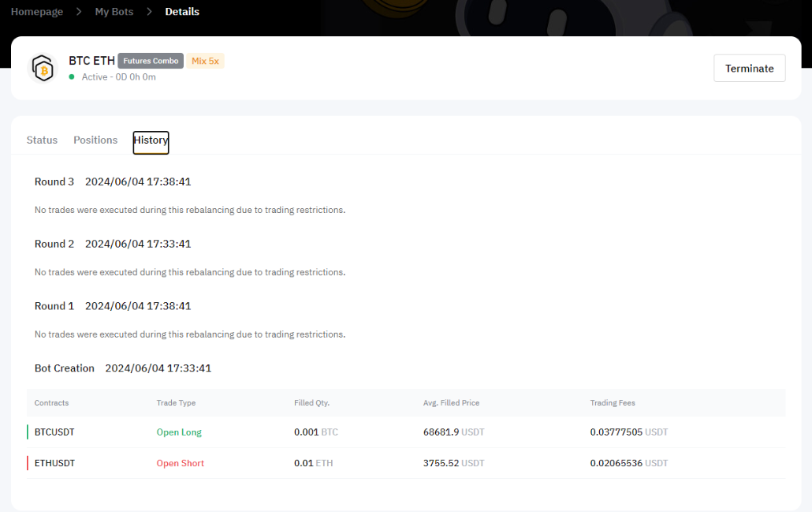Viewport: 812px width, 512px height.
Task: Click the breadcrumb chevron after Homepage
Action: 79,12
